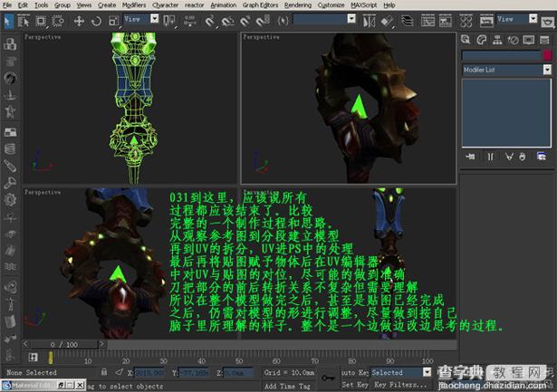The width and height of the screenshot is (557, 392).
Task: Toggle Absolute/Offset transform mode icon
Action: 120,372
